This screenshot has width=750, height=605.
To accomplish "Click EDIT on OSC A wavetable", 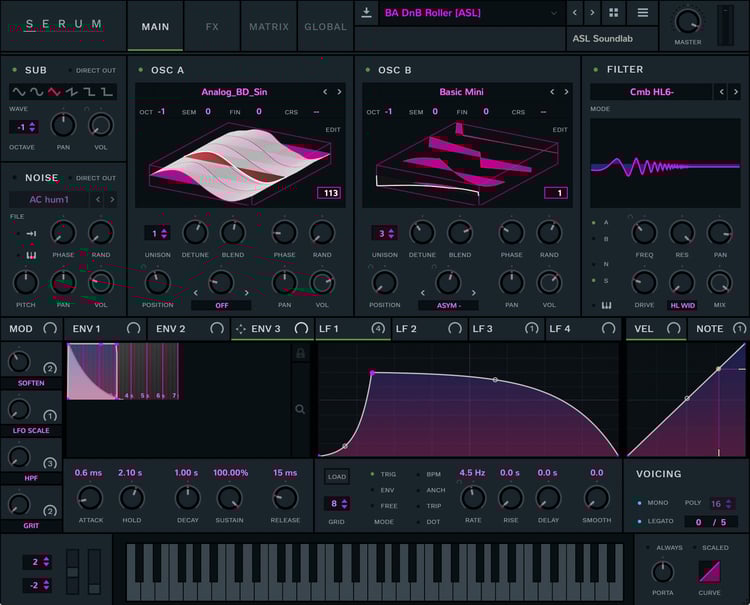I will pyautogui.click(x=333, y=130).
